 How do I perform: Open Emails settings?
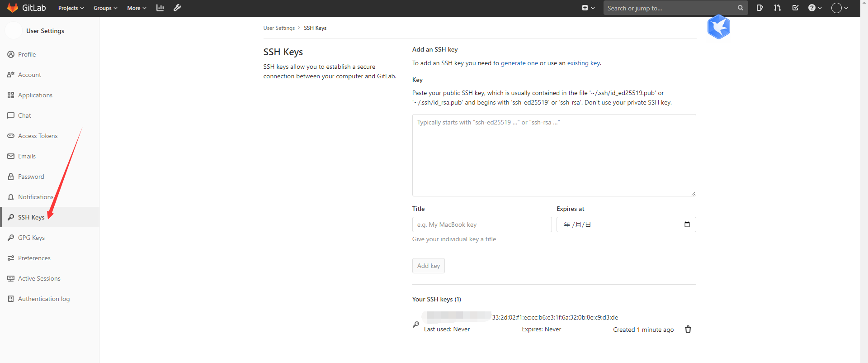(49, 156)
